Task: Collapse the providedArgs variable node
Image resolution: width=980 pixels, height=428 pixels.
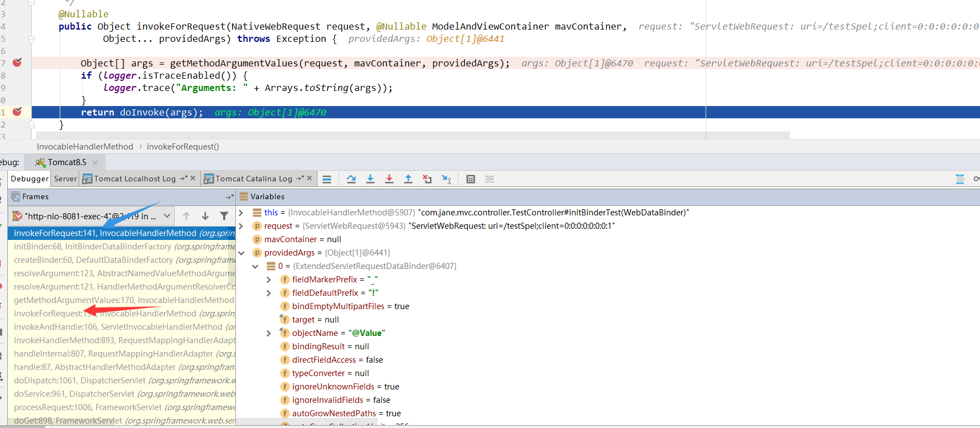Action: [241, 253]
